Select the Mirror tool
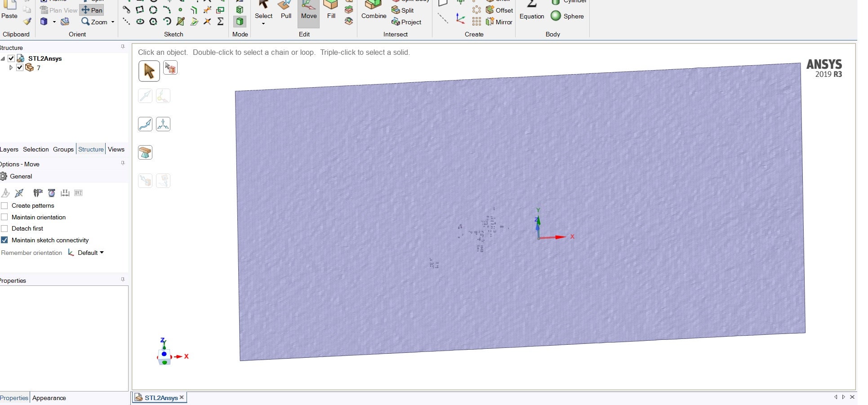Screen dimensions: 868x405 (x=499, y=22)
